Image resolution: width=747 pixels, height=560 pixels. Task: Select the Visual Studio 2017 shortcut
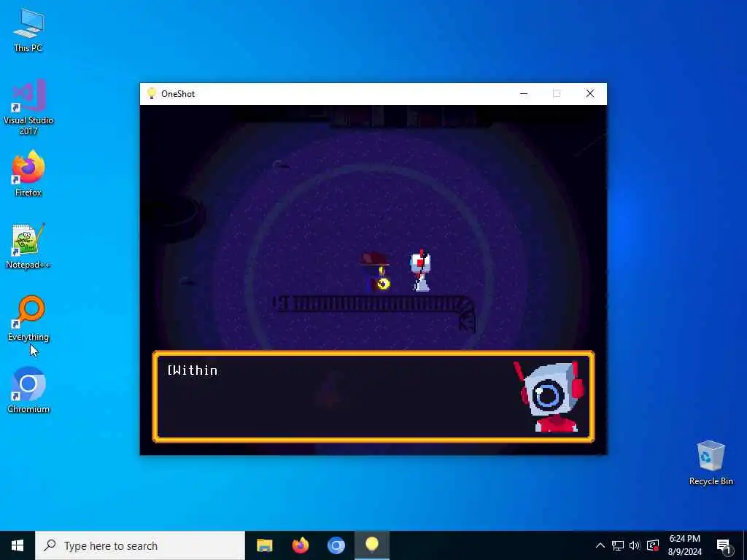tap(28, 106)
